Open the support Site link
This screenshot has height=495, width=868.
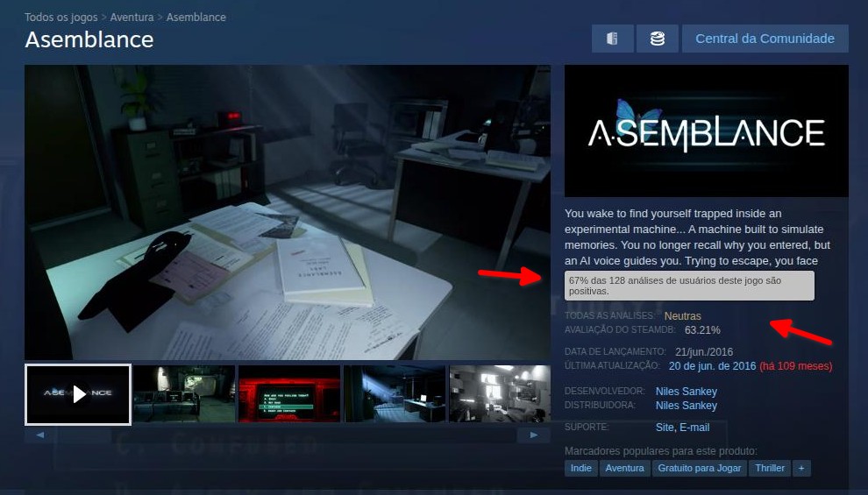[665, 428]
